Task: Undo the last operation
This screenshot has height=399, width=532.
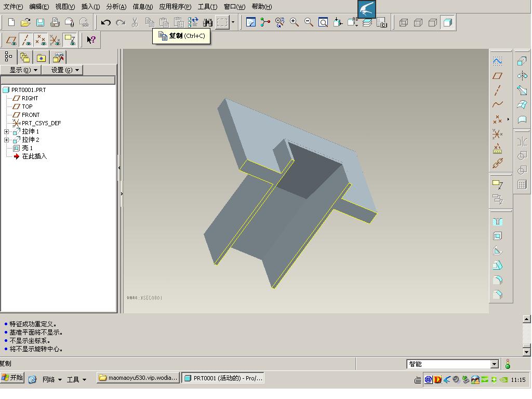Action: click(x=106, y=23)
